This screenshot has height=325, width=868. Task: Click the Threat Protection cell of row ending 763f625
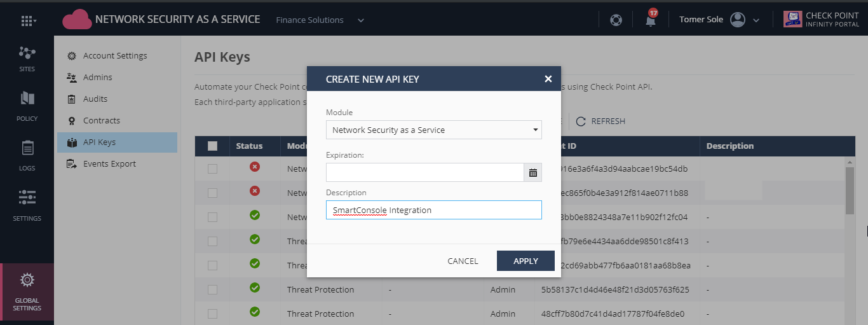[x=320, y=289]
